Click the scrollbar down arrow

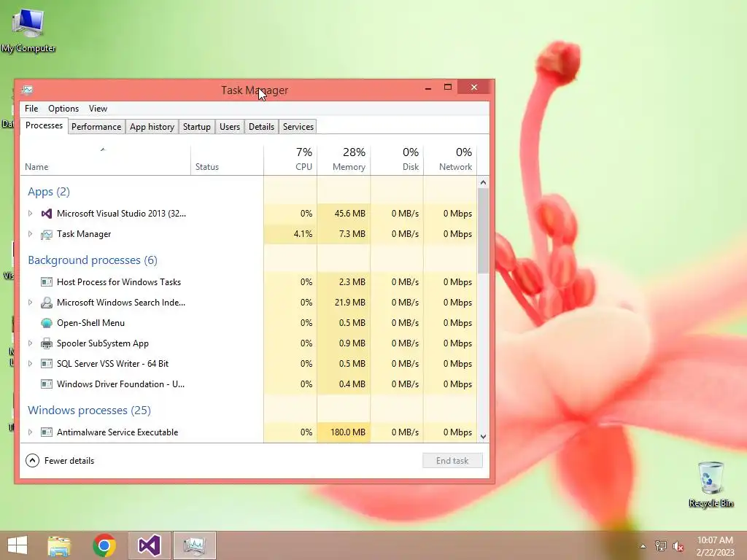point(483,437)
